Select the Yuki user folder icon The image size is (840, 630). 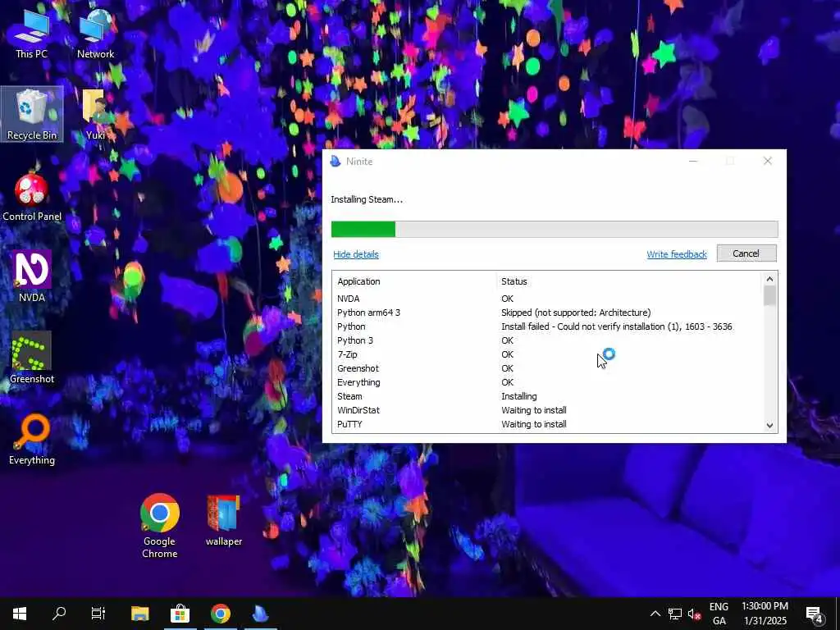pos(95,114)
